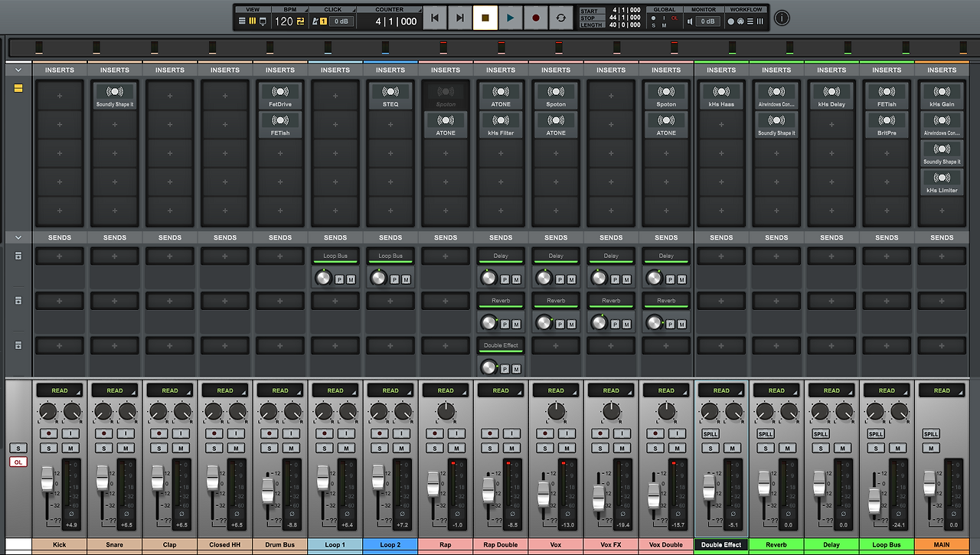The width and height of the screenshot is (980, 555).
Task: Select the Double Effect track name
Action: pos(721,545)
